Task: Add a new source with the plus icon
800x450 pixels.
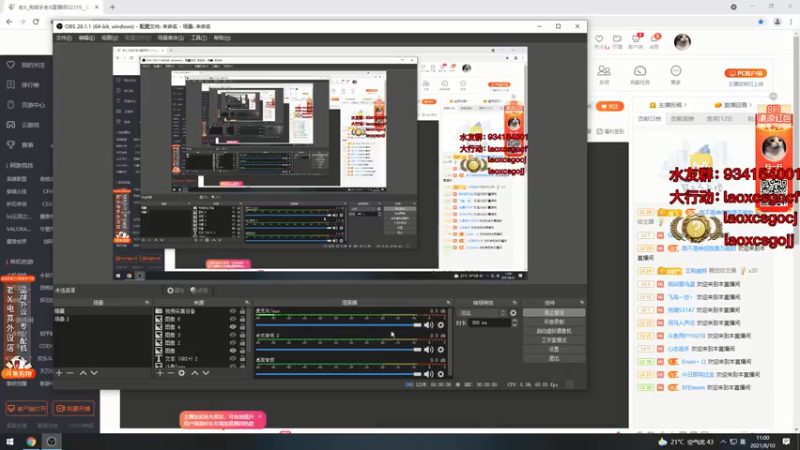Action: [160, 373]
